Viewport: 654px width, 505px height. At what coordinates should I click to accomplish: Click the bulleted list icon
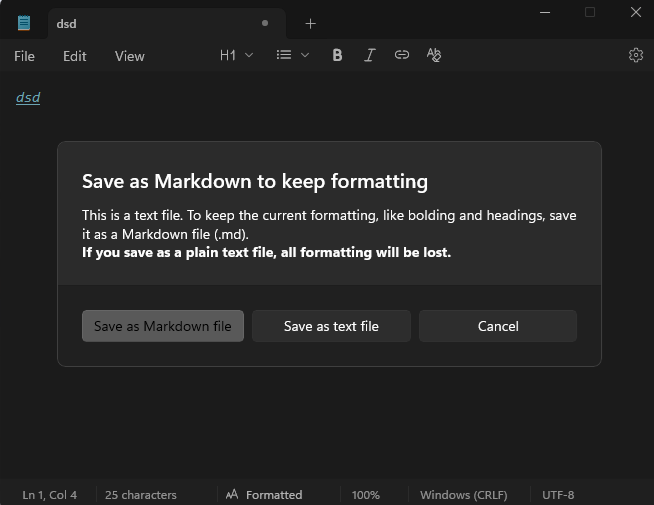tap(284, 55)
